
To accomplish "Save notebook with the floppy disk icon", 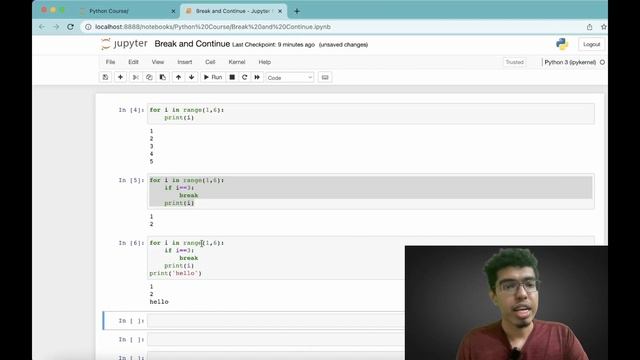I will coord(105,77).
